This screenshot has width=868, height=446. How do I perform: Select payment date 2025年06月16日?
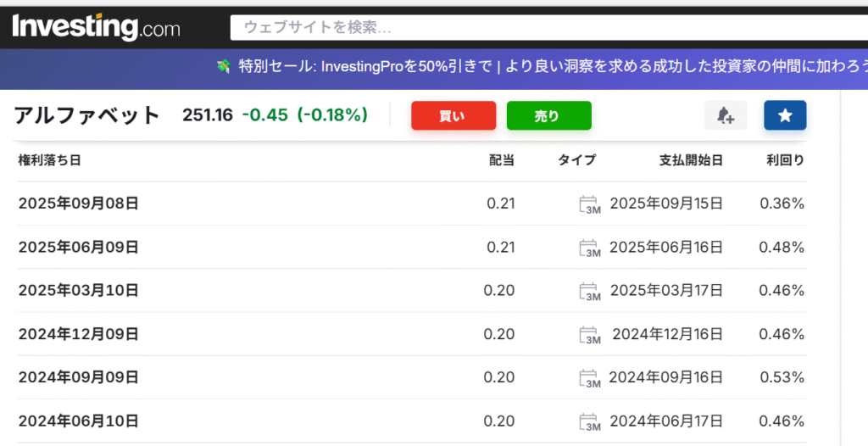click(666, 247)
